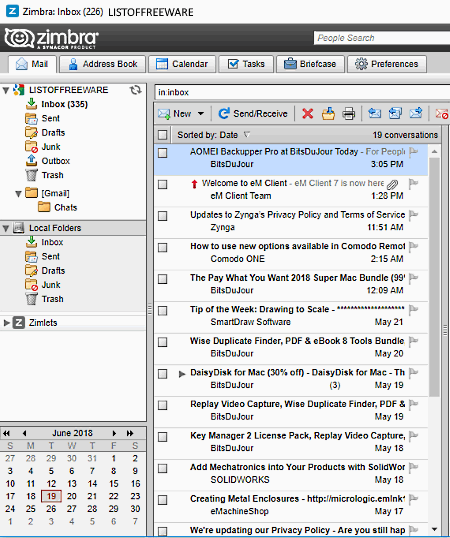Check the Welcome to eM Client checkbox
Image resolution: width=450 pixels, height=538 pixels.
(163, 184)
